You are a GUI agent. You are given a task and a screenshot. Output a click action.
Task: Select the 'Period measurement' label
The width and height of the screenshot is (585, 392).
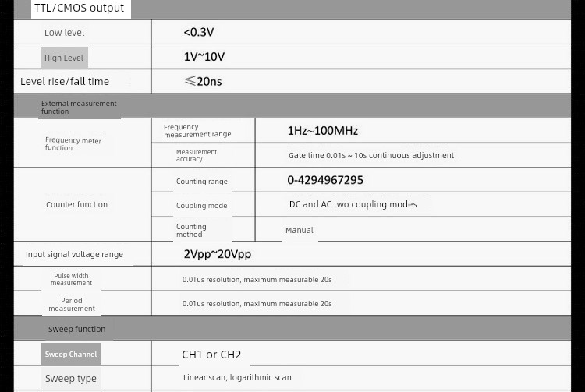[72, 305]
